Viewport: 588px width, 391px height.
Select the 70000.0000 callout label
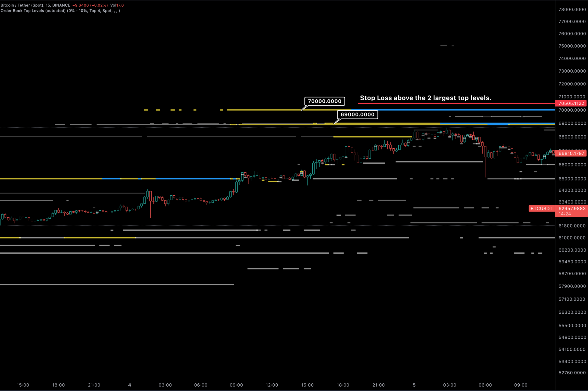click(324, 101)
